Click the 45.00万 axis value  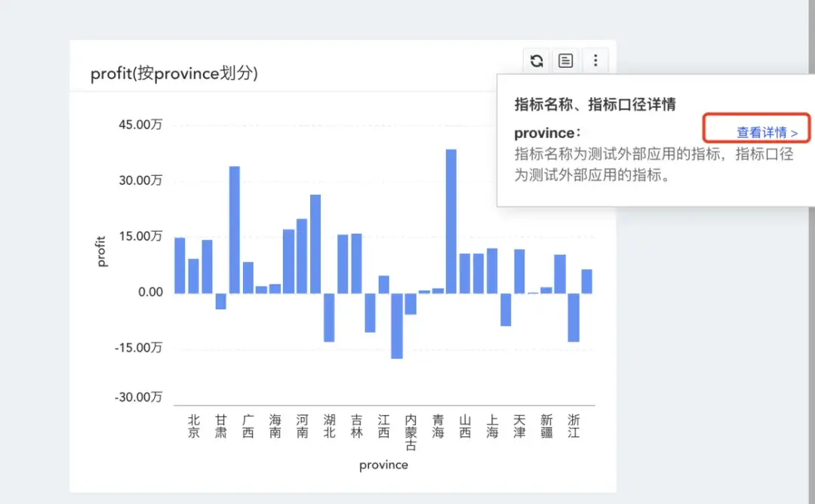tap(140, 125)
